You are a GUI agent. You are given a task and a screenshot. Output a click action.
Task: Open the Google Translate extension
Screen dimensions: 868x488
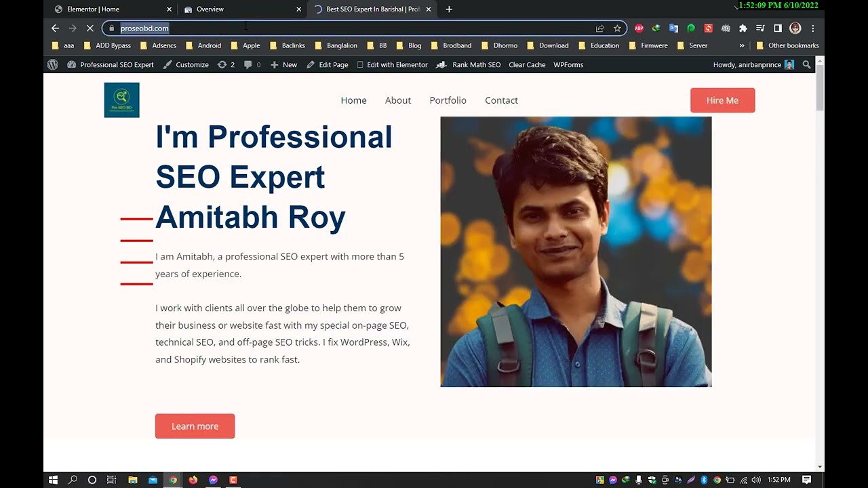pos(673,28)
